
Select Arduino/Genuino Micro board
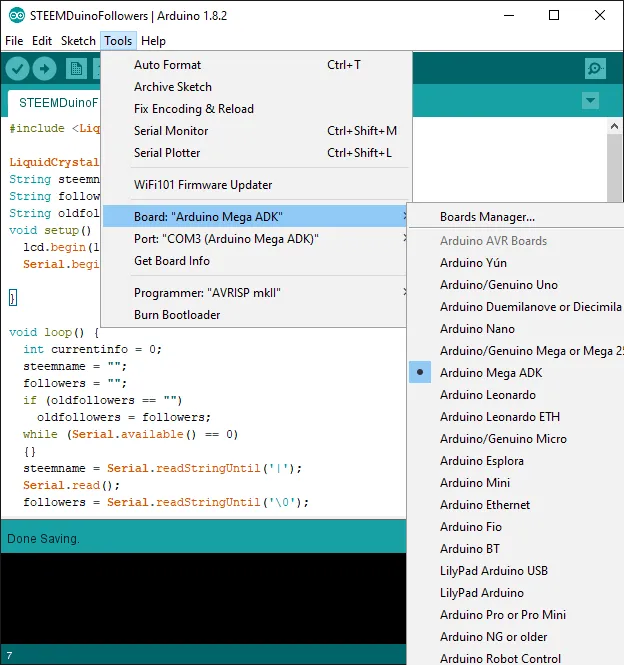(516, 439)
